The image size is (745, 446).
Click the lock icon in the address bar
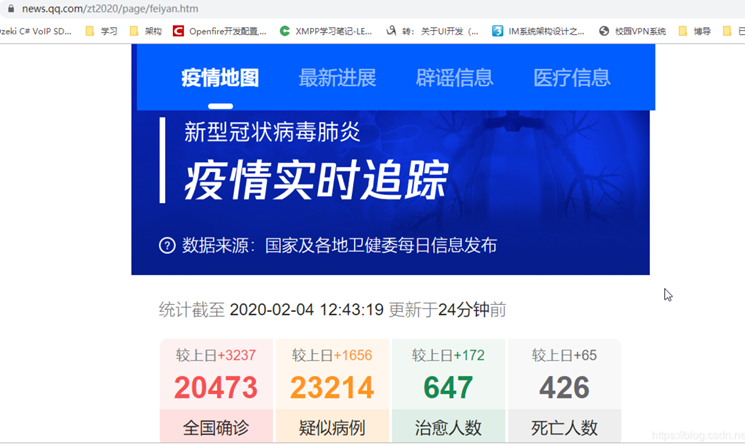pos(11,9)
